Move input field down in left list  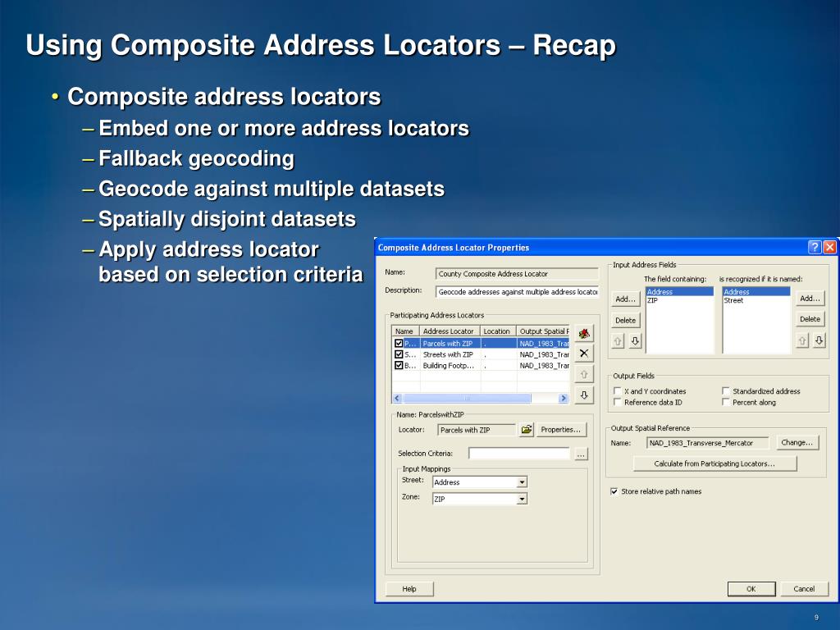pos(636,340)
